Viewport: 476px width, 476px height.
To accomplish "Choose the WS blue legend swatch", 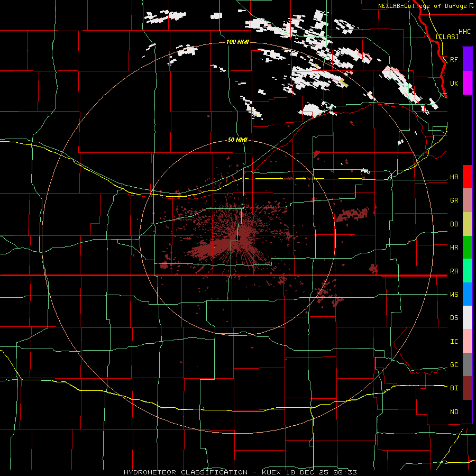I will 467,294.
